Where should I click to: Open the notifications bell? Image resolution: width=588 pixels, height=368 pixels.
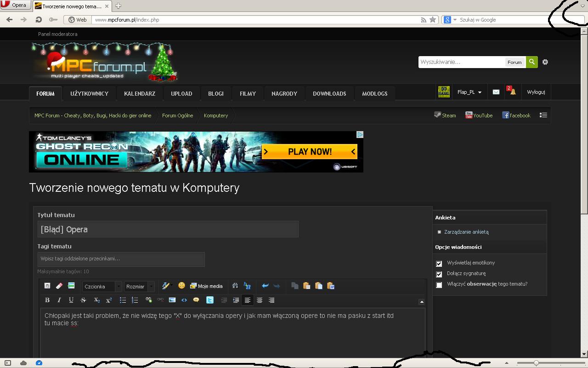512,91
